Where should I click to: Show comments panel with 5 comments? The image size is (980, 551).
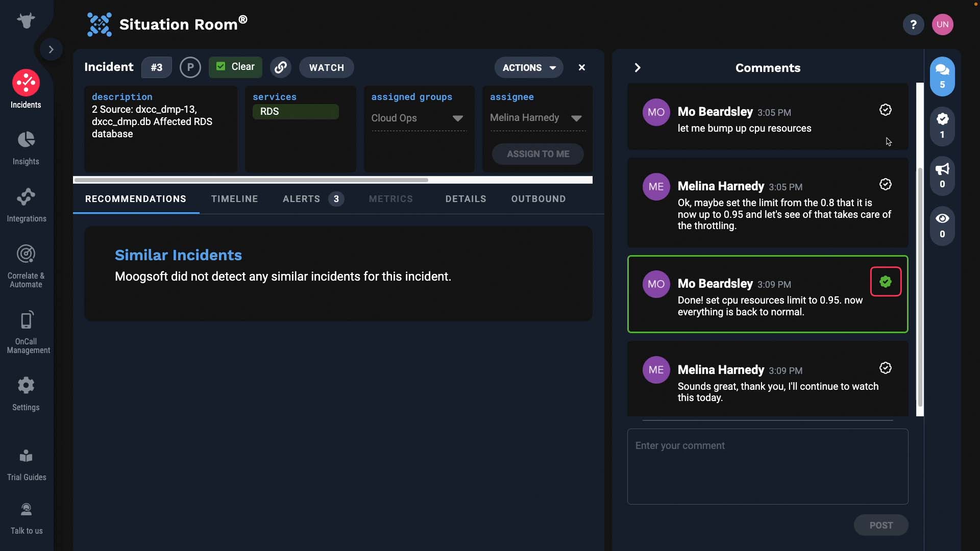(x=942, y=76)
